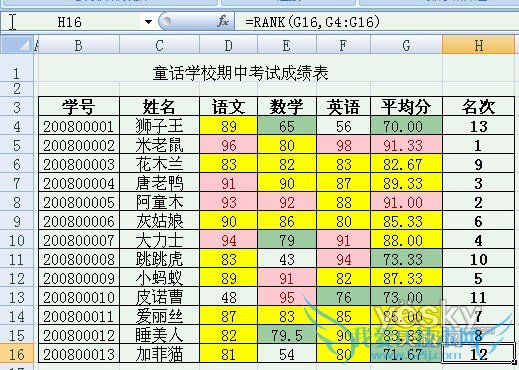
Task: Click the 语文 header cell
Action: click(228, 107)
